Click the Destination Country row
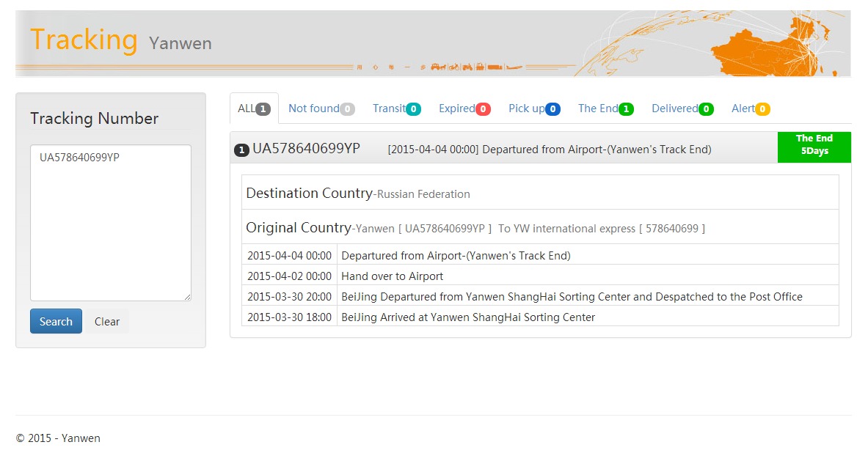 click(539, 193)
